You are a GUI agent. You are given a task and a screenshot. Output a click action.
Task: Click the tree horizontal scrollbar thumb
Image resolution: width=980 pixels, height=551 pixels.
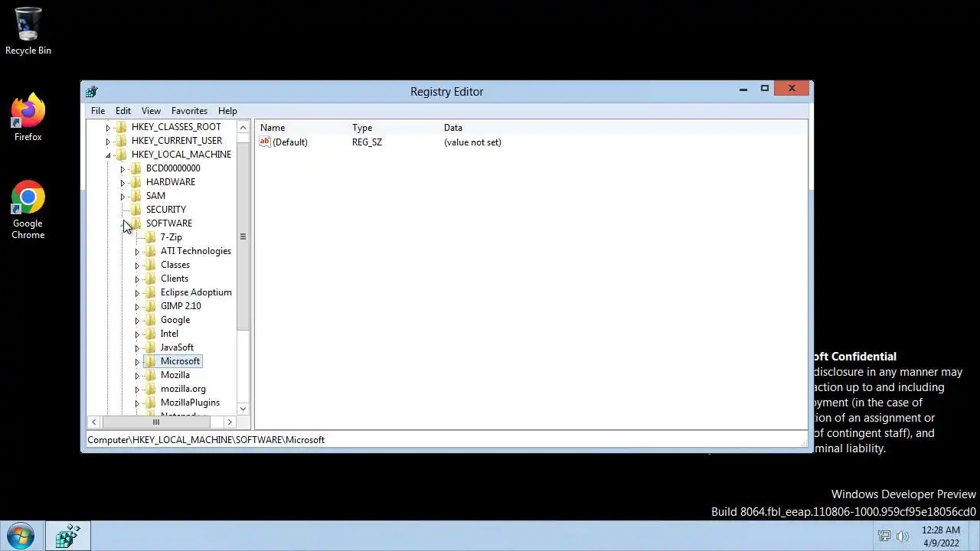tap(155, 422)
